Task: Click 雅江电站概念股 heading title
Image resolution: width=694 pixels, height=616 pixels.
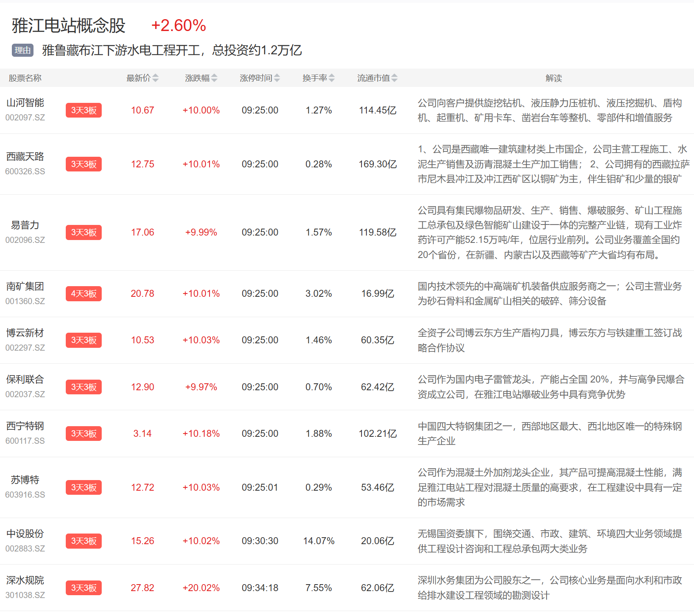Action: [x=69, y=26]
